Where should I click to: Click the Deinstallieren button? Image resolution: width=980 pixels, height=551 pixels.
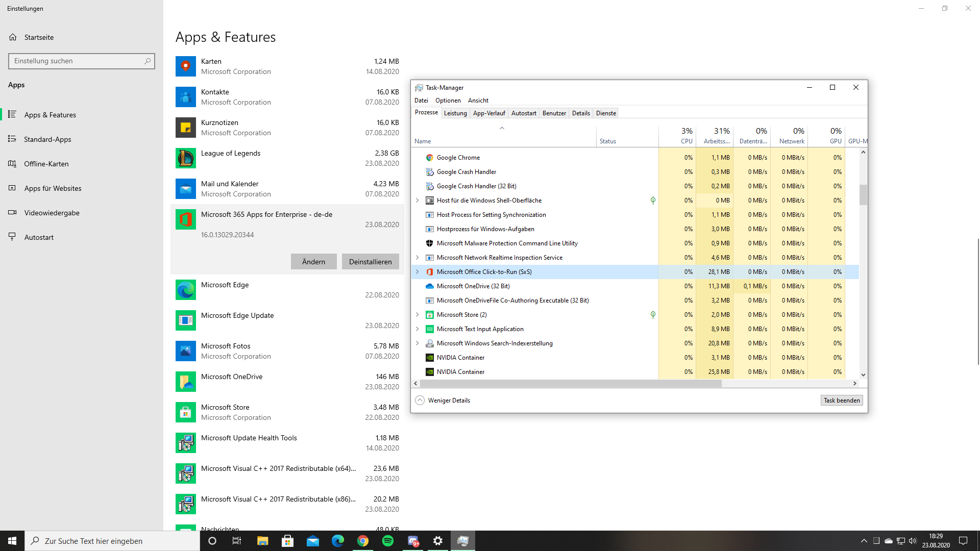coord(371,262)
